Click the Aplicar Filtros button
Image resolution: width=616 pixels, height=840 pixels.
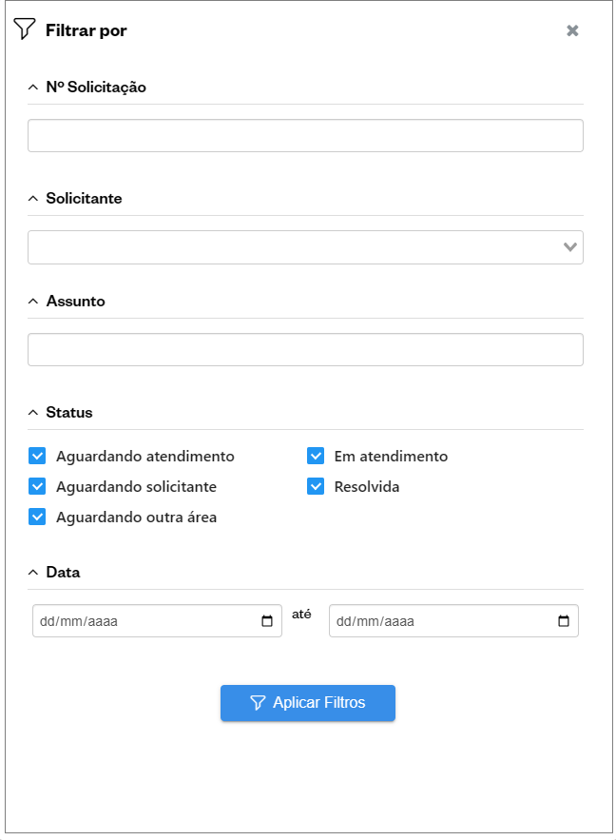(x=308, y=703)
